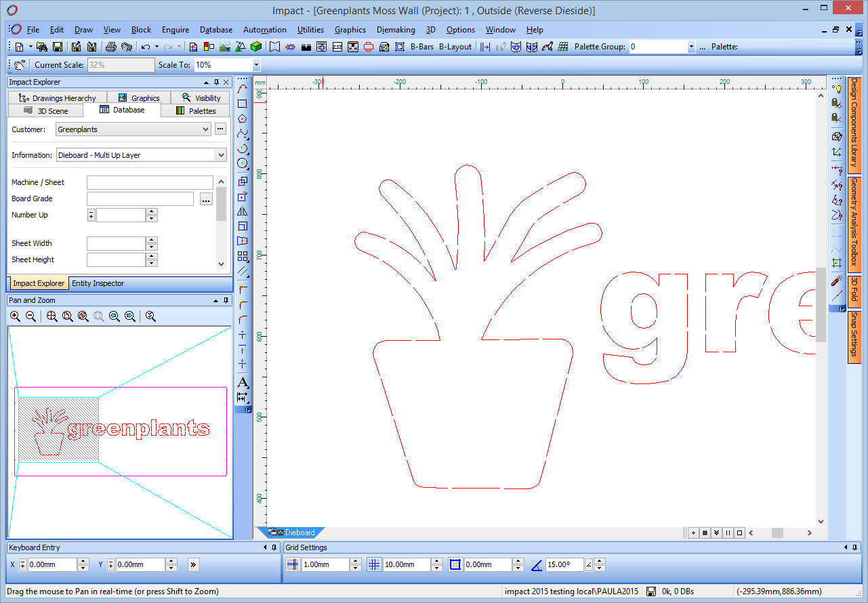This screenshot has height=603, width=868.
Task: Collapse the Keyboard Entry panel arrow
Action: point(264,547)
